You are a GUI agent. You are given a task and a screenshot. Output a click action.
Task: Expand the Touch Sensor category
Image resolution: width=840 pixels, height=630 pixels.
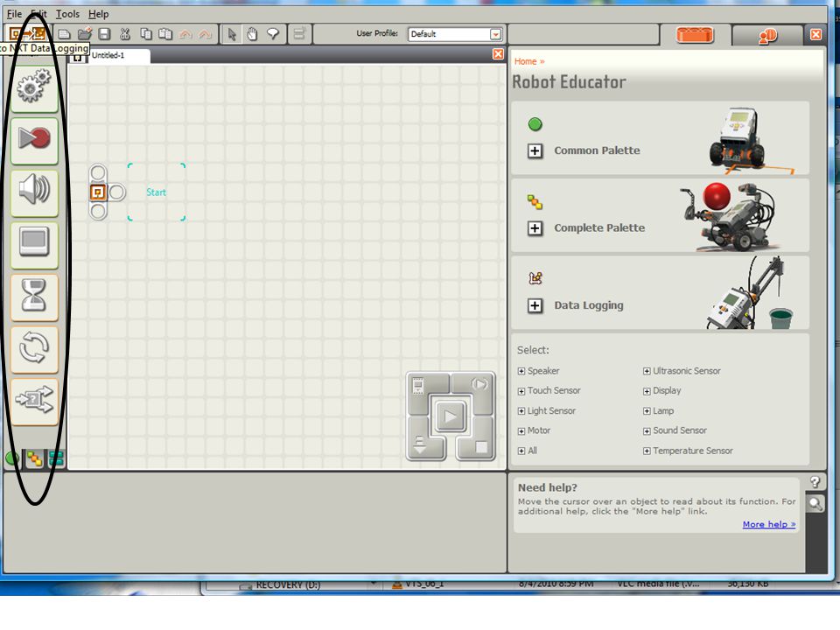(521, 392)
